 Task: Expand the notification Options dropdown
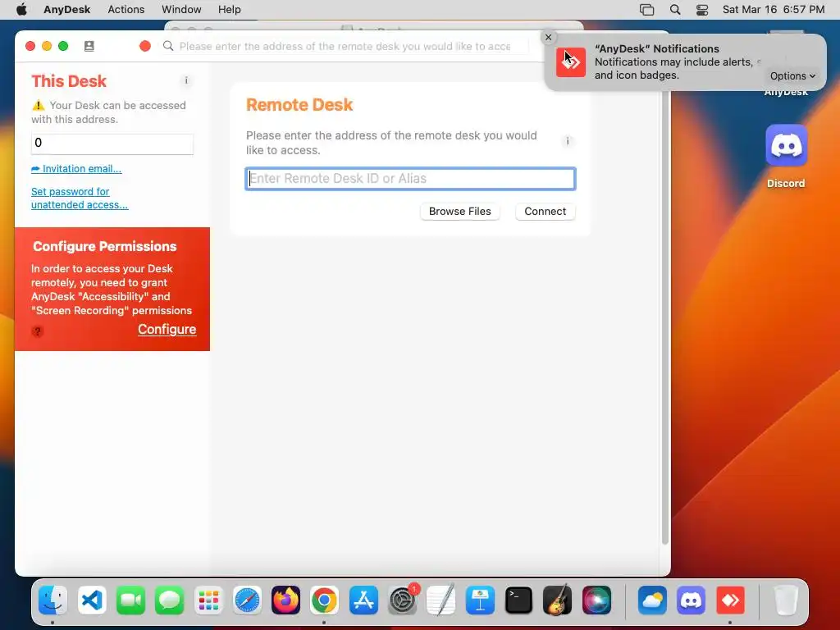(792, 76)
